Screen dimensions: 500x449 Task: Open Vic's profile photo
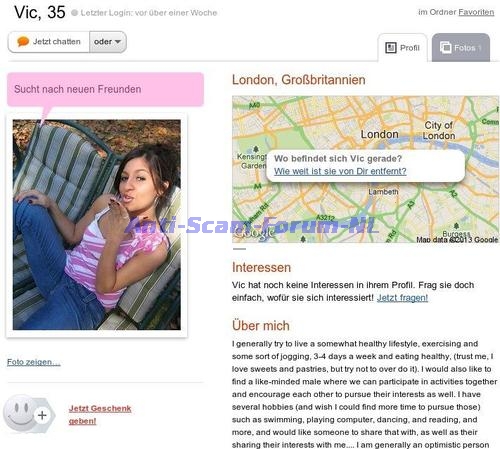[97, 225]
